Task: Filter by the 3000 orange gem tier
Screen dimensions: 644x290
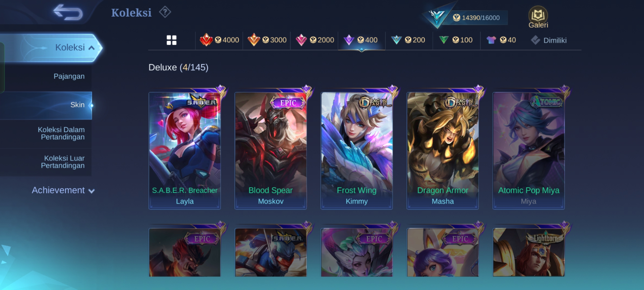Action: (x=267, y=40)
